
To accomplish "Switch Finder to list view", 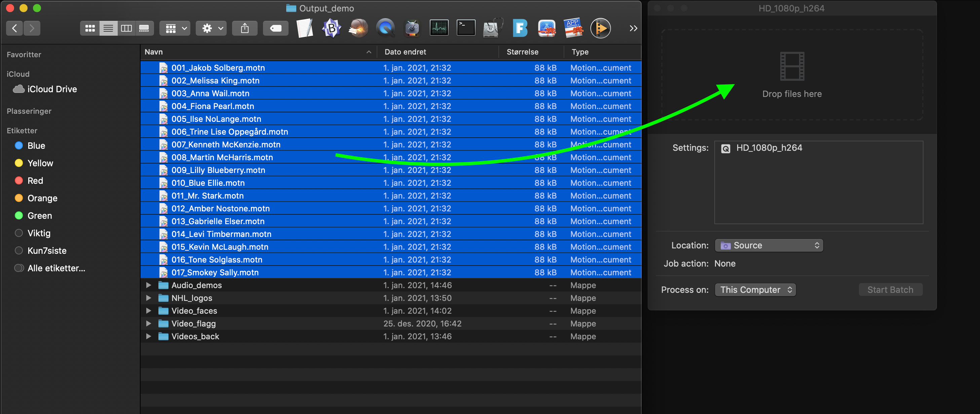I will pos(108,28).
